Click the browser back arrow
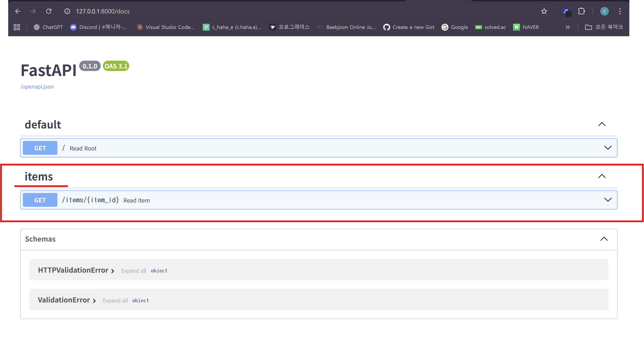The height and width of the screenshot is (351, 644). point(17,11)
